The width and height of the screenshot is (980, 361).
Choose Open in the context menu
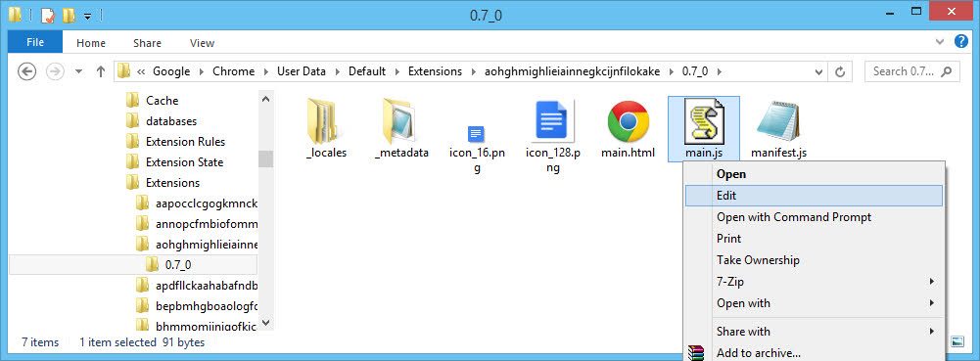point(814,173)
